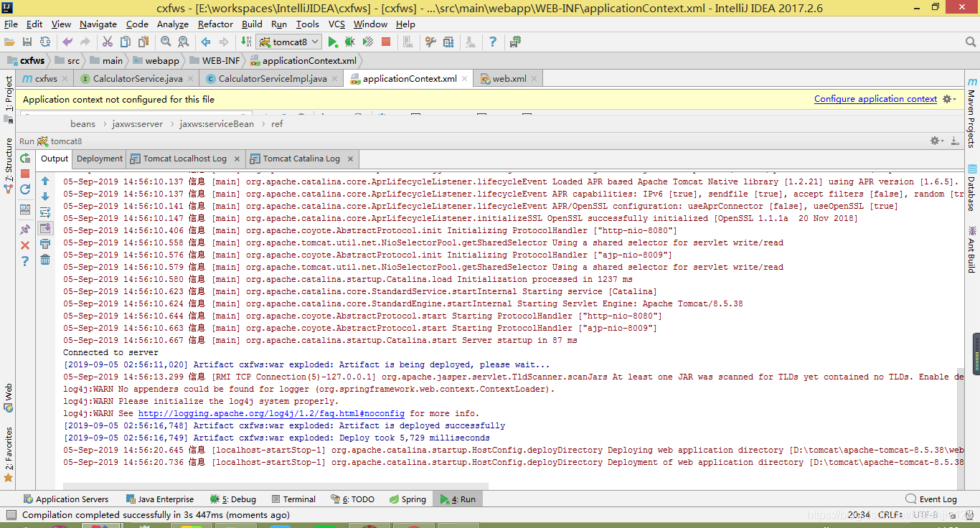
Task: Click the Cut scissors icon
Action: [108, 42]
